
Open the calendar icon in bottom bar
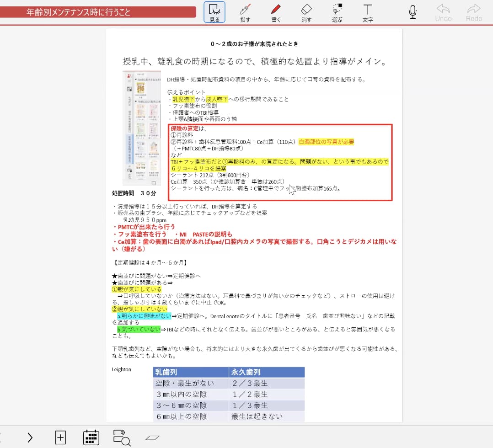91,437
